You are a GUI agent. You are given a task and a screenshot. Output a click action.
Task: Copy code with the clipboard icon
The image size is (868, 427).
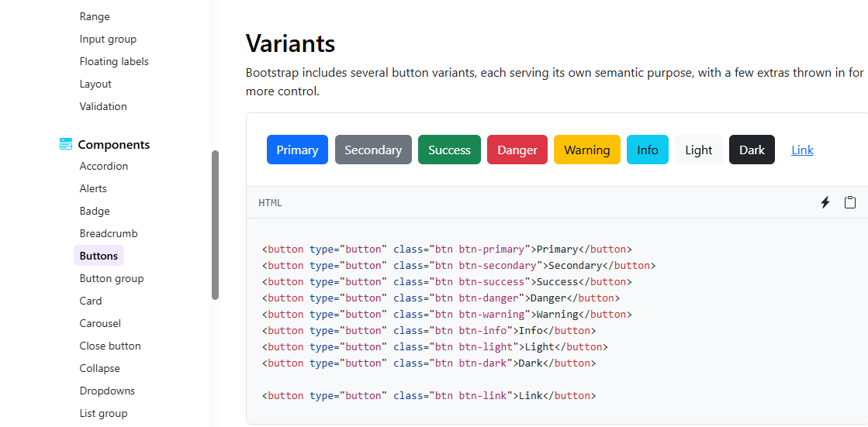849,202
